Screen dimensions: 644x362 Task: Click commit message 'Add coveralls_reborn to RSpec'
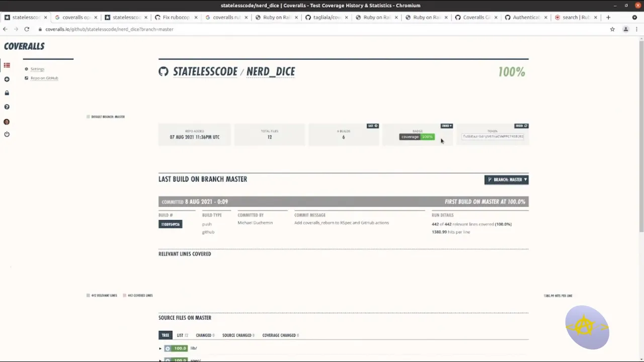click(341, 223)
